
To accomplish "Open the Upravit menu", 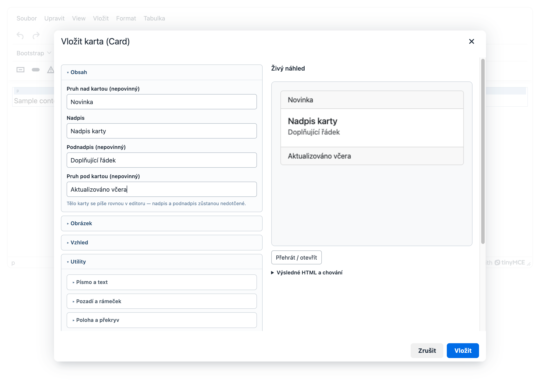I will coord(54,18).
